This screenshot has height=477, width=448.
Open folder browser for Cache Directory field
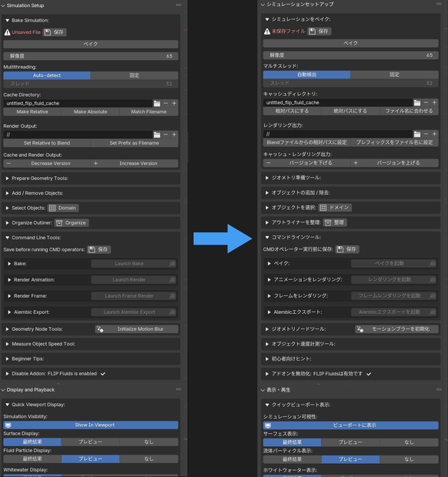point(157,103)
